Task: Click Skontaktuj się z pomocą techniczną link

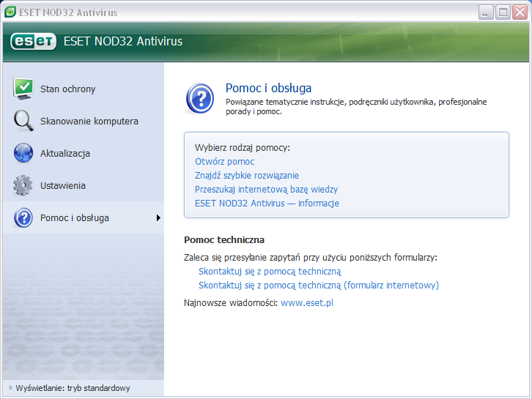Action: [270, 272]
